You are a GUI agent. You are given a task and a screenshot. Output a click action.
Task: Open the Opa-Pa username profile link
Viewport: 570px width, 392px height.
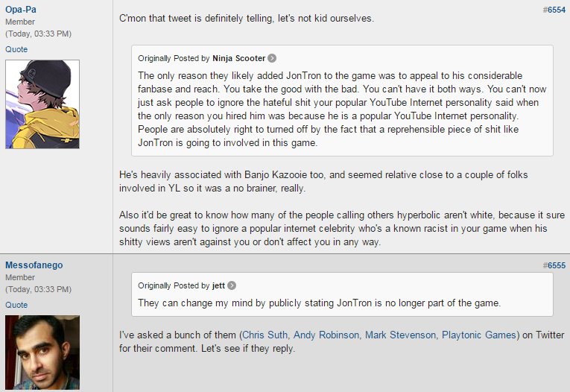[x=21, y=10]
